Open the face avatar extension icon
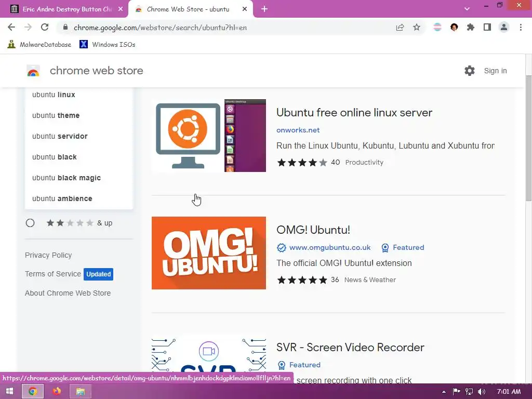This screenshot has height=399, width=532. 454,27
